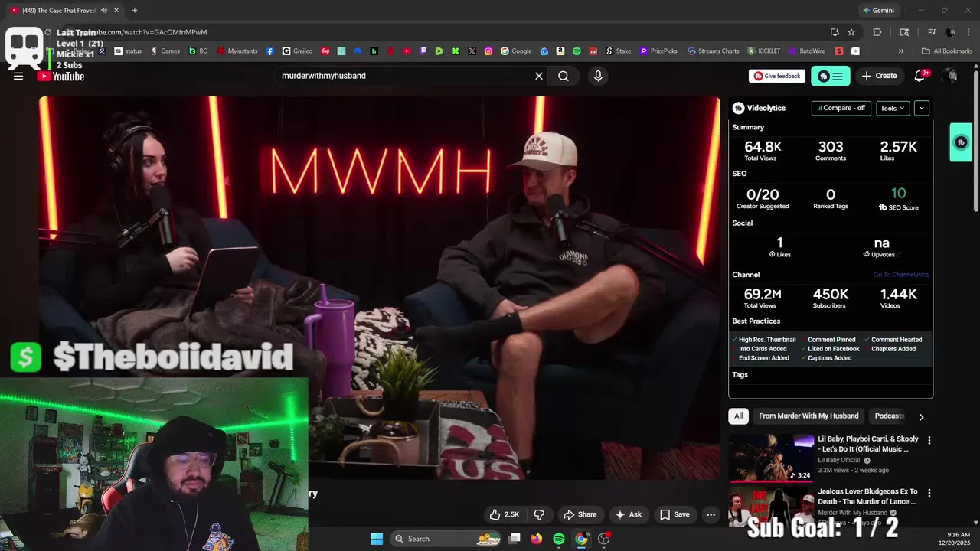Screen dimensions: 980x551
Task: Open OBS icon on the taskbar
Action: tap(604, 539)
